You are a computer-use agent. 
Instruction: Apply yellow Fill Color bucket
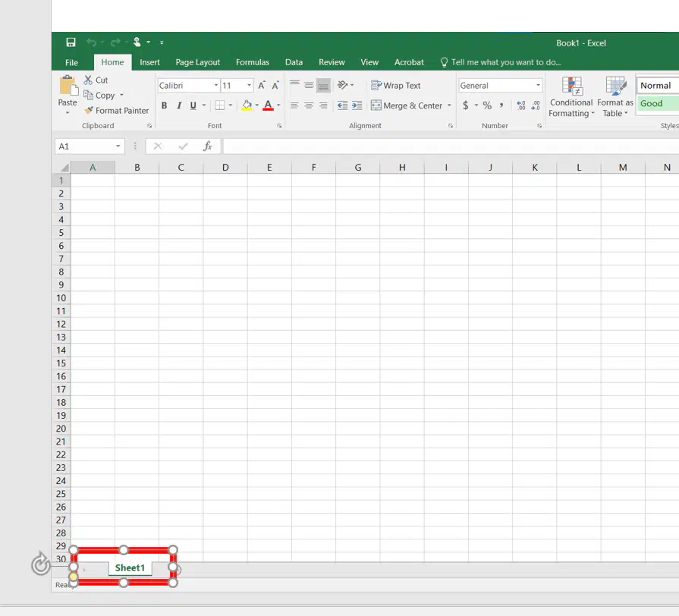247,105
